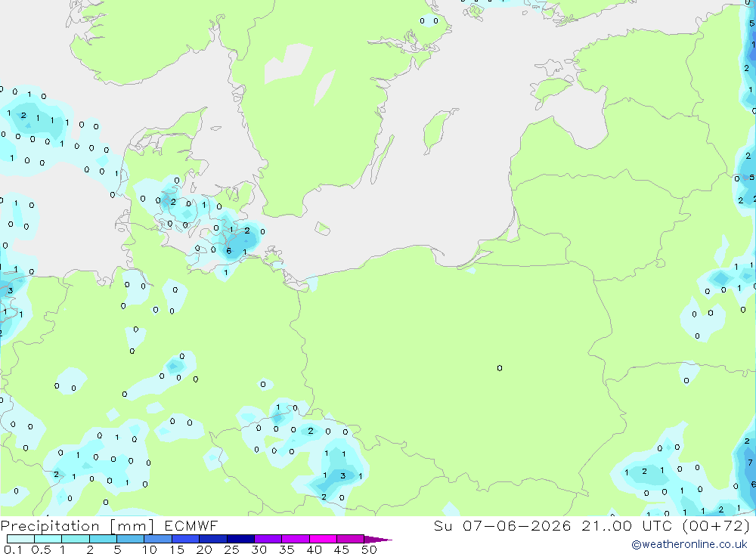Click legend swatch between 5 and 10

pos(131,539)
